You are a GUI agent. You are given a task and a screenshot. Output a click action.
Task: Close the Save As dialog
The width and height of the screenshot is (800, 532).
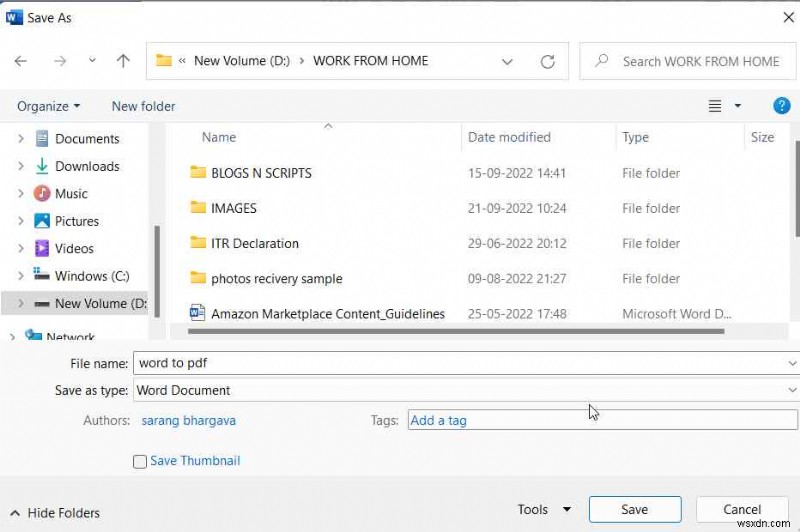pyautogui.click(x=788, y=17)
